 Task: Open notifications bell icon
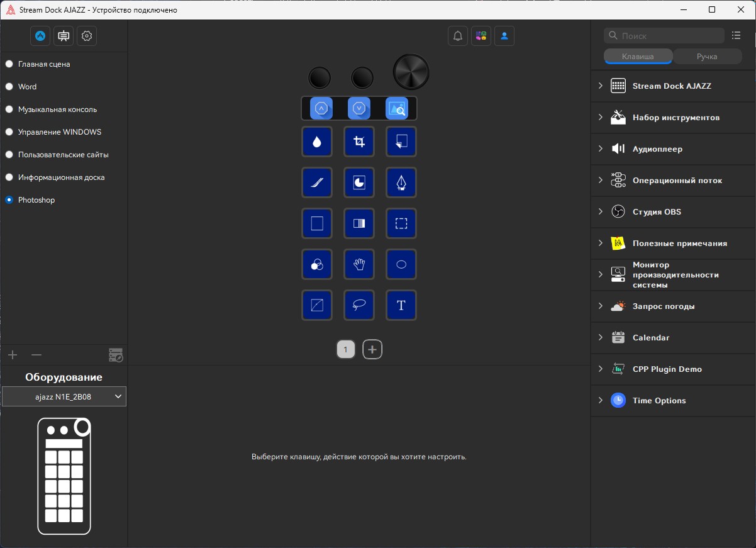click(458, 36)
